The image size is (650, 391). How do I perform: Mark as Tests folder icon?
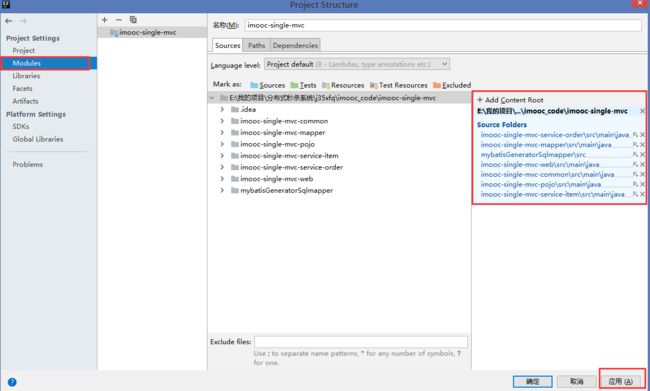(294, 85)
